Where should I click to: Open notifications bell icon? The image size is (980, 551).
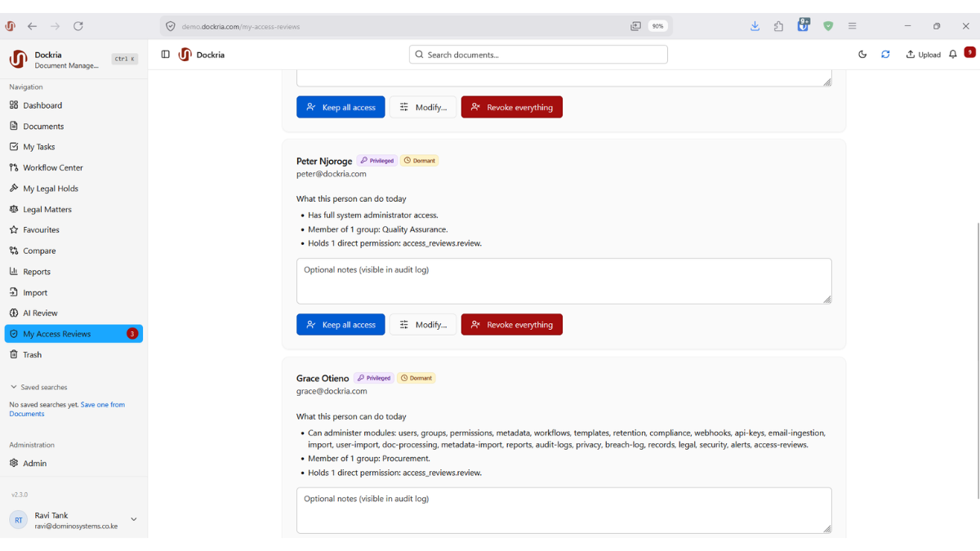(953, 55)
